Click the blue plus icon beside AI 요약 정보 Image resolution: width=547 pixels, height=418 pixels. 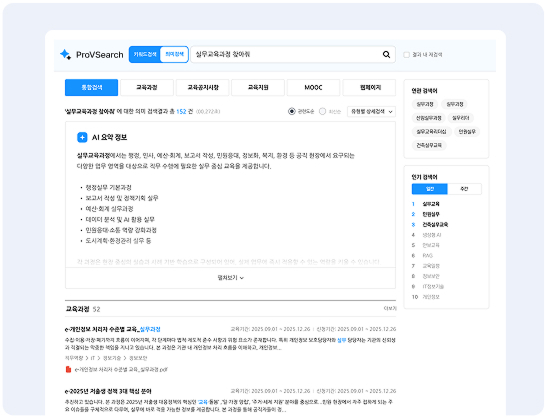(82, 137)
